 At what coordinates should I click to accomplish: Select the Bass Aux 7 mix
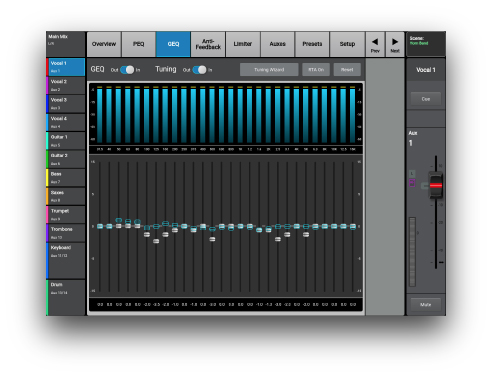66,178
